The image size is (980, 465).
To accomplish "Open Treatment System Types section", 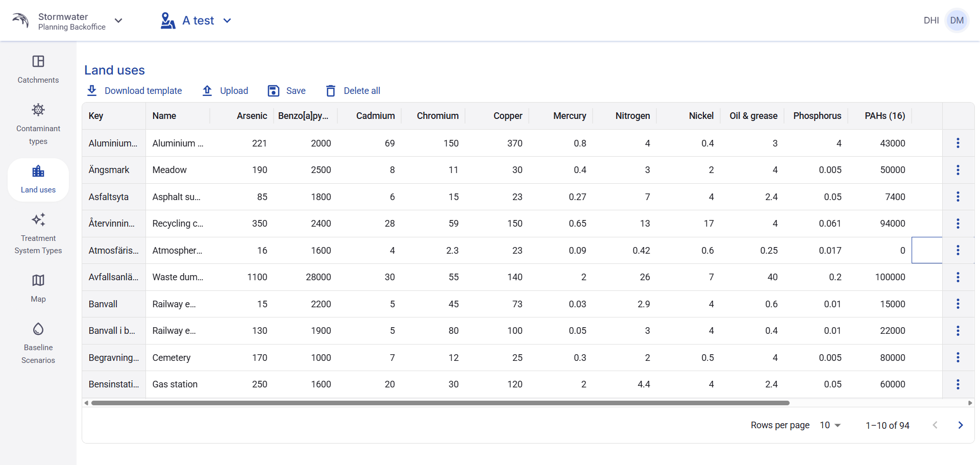I will click(x=38, y=234).
